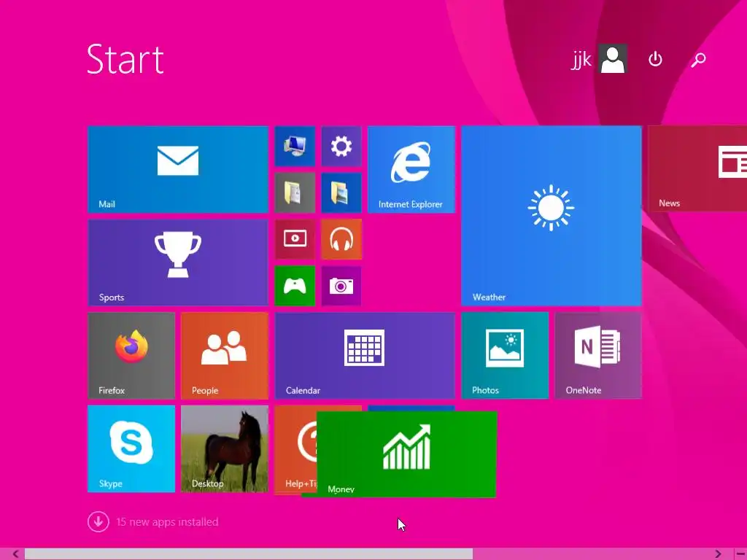This screenshot has width=747, height=560.
Task: Open the Money tile
Action: (x=406, y=454)
